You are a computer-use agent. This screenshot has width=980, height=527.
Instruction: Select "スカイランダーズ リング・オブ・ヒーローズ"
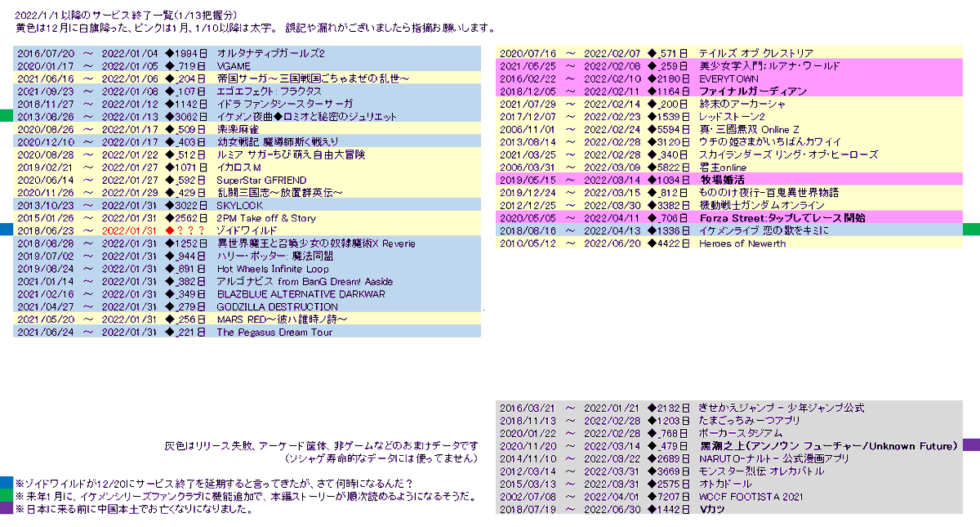789,154
